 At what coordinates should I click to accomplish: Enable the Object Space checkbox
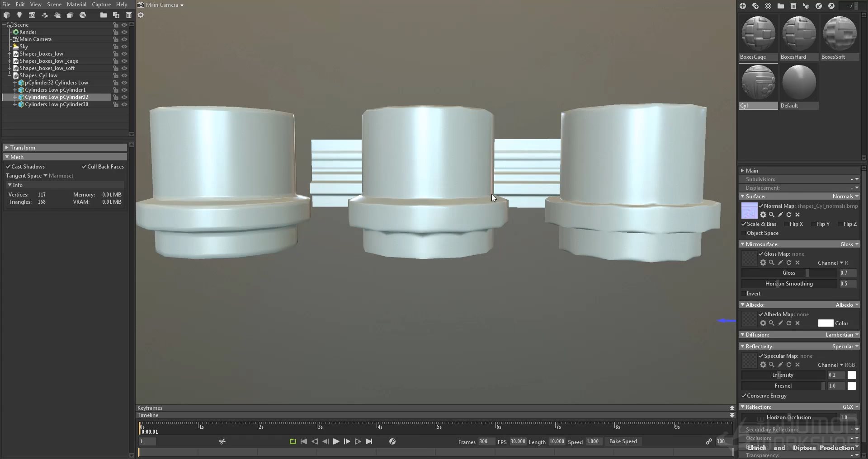tap(744, 233)
